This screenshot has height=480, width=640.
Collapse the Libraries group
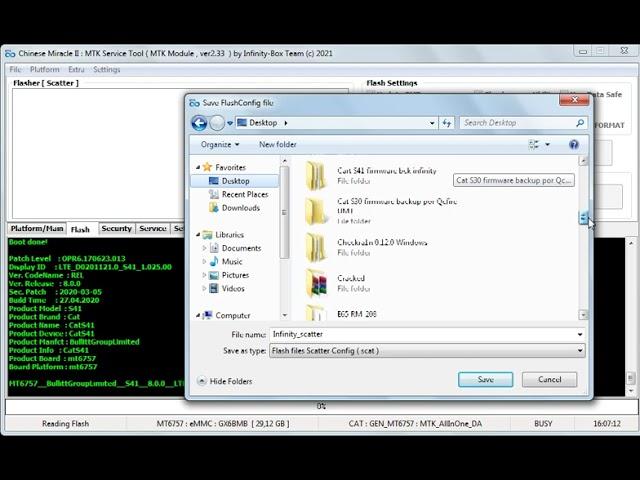click(198, 235)
